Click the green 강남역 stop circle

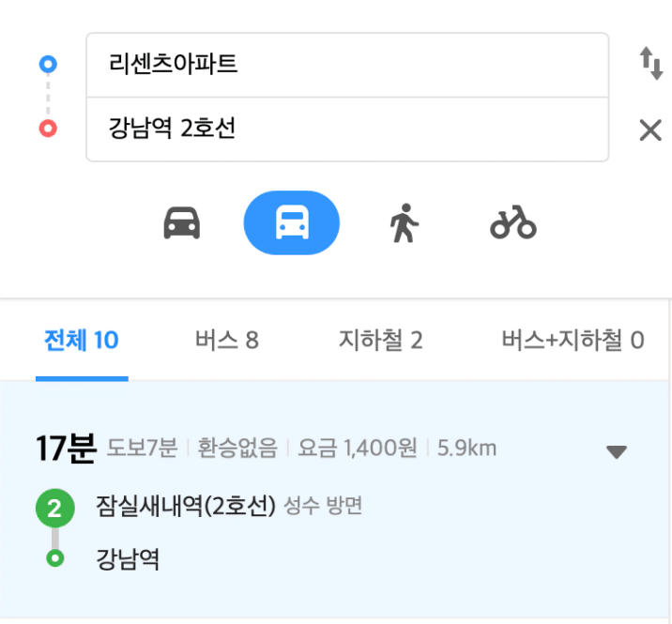[54, 558]
